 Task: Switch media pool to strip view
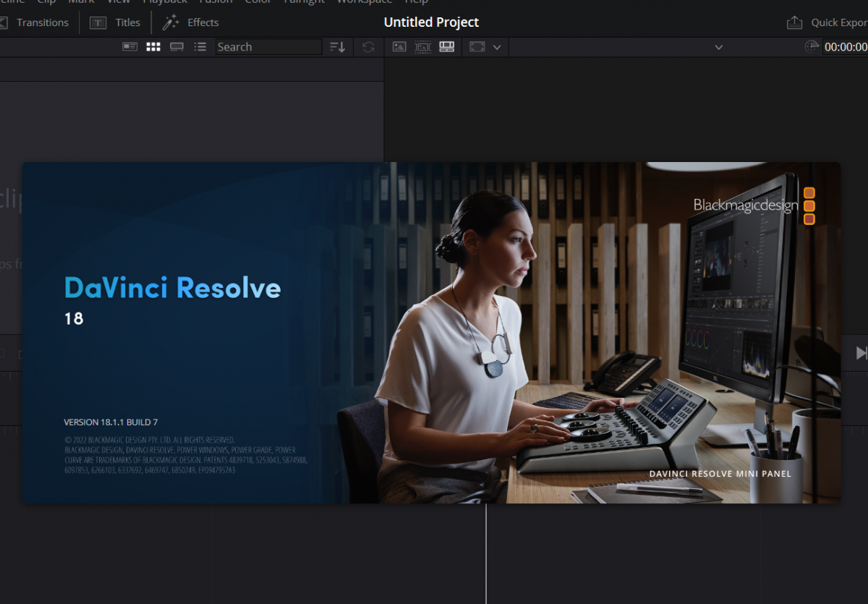176,47
